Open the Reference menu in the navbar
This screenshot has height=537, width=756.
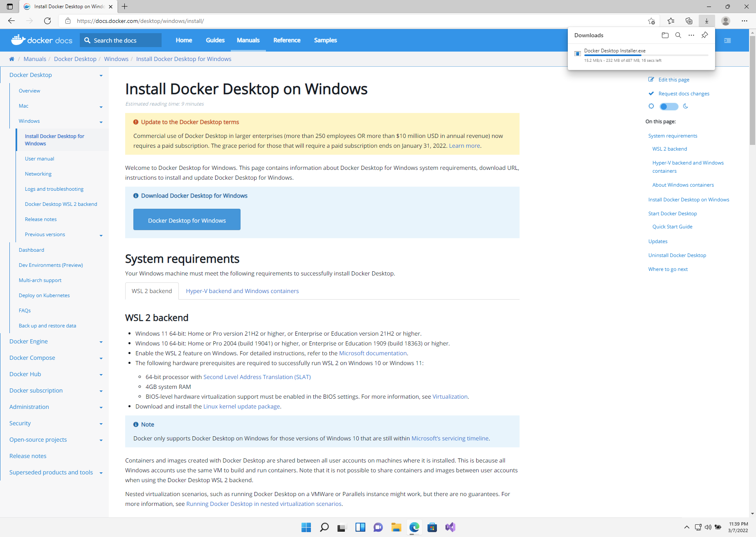(x=287, y=40)
